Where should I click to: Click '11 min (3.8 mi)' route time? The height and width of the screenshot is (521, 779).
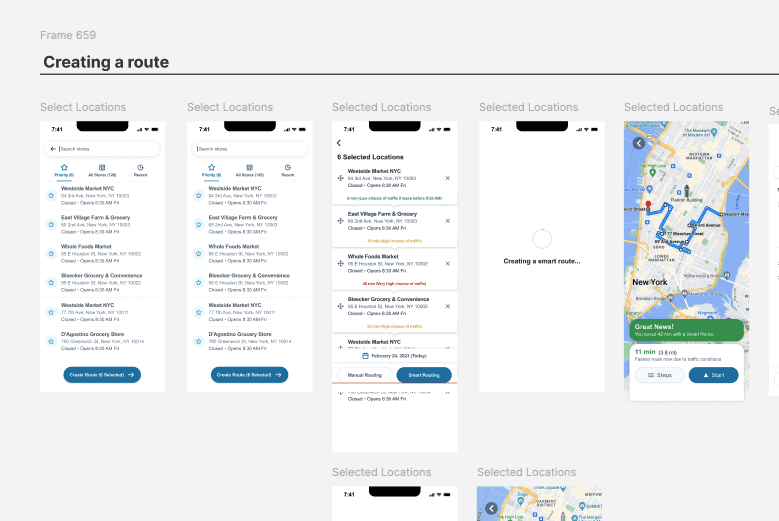click(656, 352)
